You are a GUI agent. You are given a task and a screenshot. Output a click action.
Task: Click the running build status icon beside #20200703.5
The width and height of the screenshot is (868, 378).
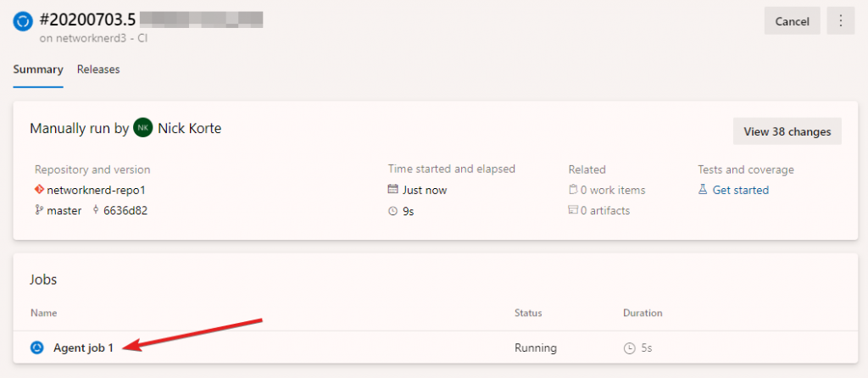[x=23, y=21]
